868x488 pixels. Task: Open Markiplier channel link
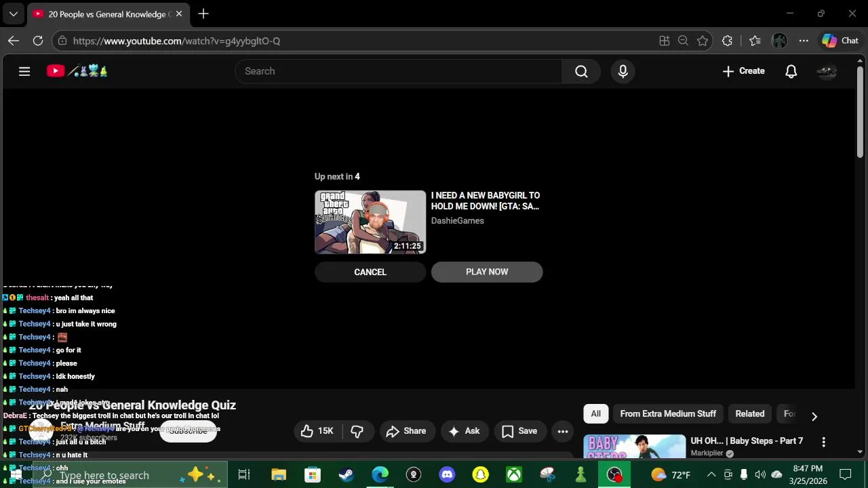click(707, 453)
